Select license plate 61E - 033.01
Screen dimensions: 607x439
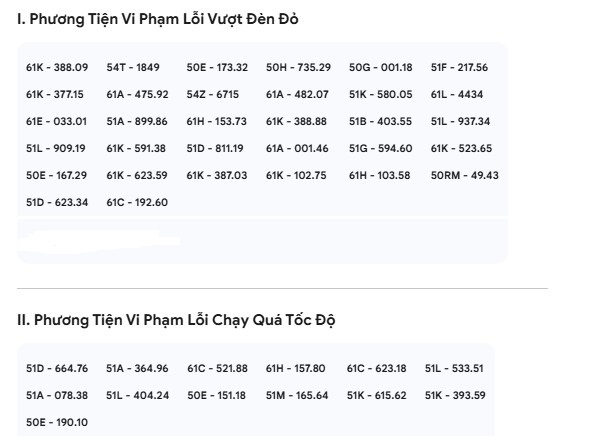pos(57,121)
